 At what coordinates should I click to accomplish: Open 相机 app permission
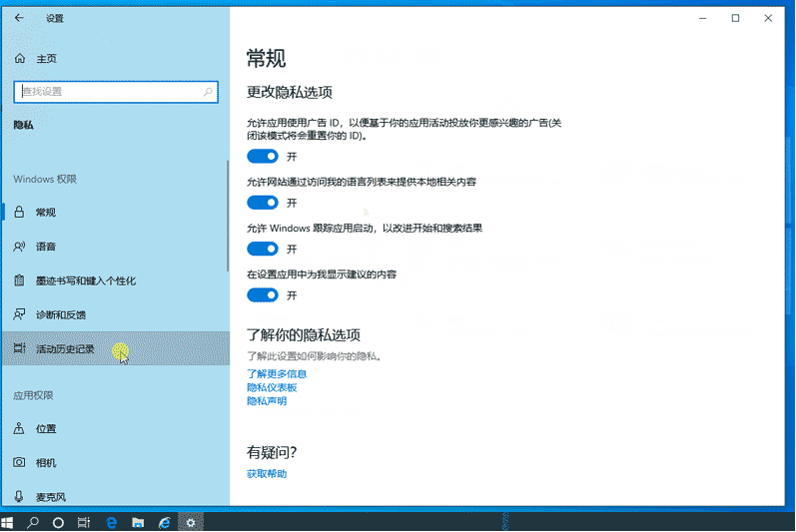[x=116, y=462]
